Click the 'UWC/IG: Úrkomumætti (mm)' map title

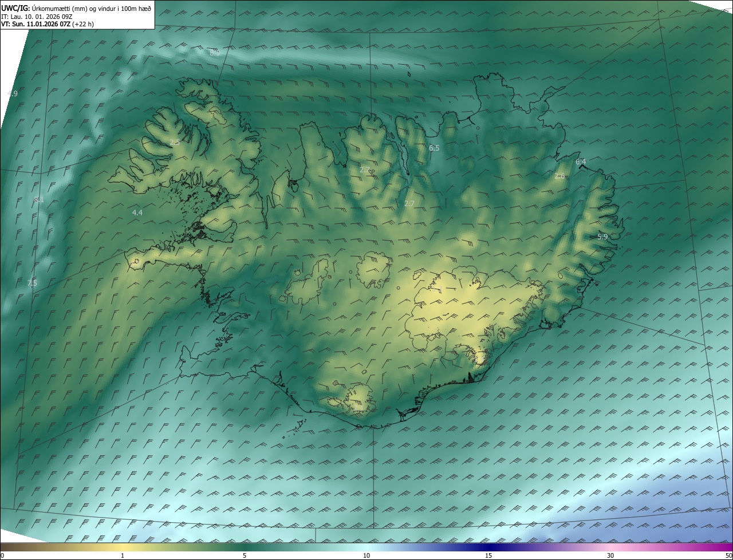[x=76, y=8]
